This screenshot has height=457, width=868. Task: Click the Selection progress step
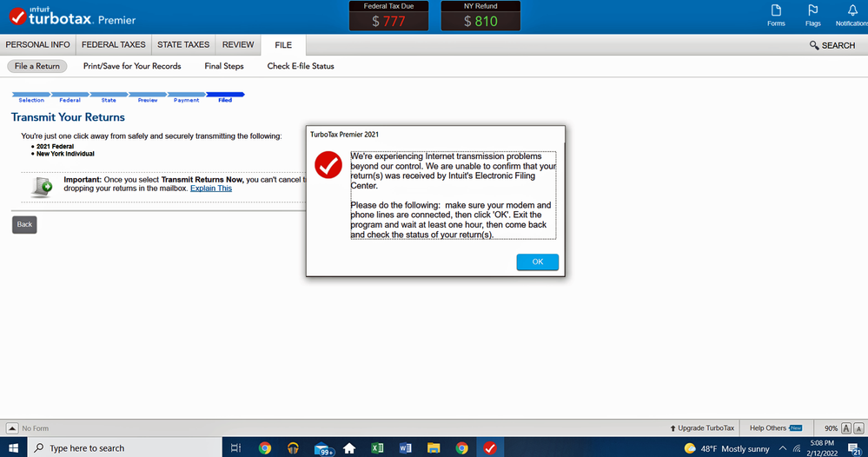31,97
